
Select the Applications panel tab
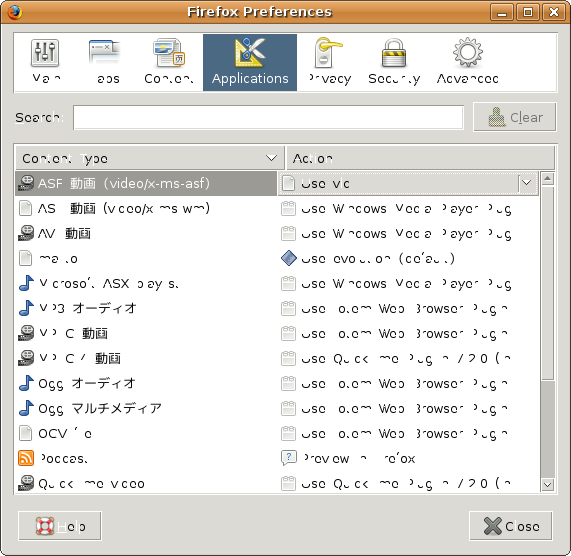[250, 62]
